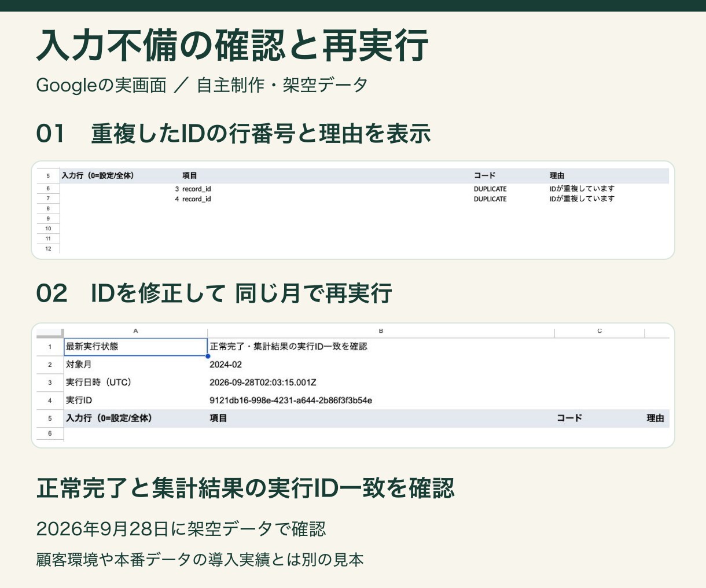Select row header 2 in section 02 sheet
This screenshot has height=588, width=706.
[50, 365]
